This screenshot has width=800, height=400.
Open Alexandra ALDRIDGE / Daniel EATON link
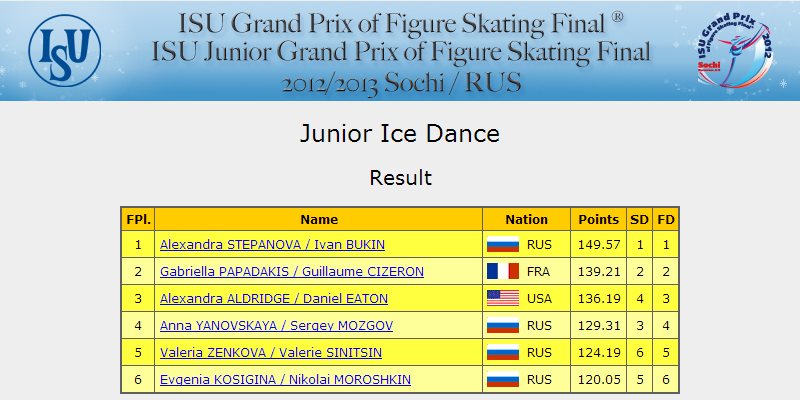pyautogui.click(x=274, y=299)
